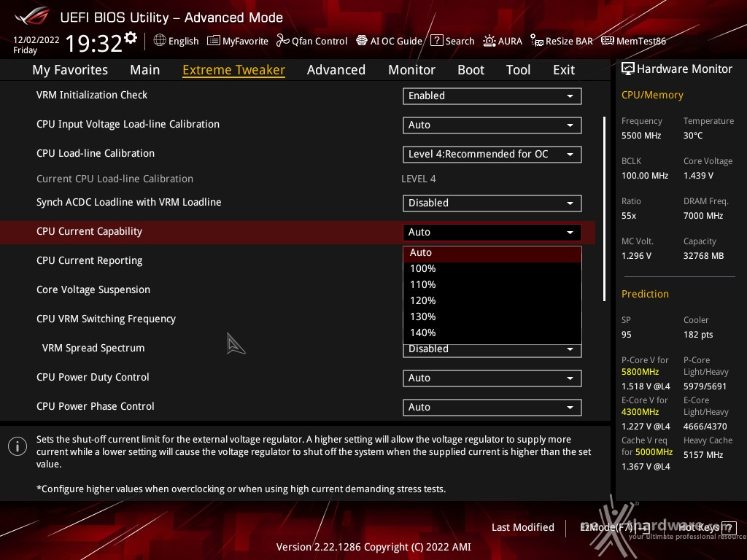
Task: Click the CPU/Memory section heading
Action: (x=652, y=96)
